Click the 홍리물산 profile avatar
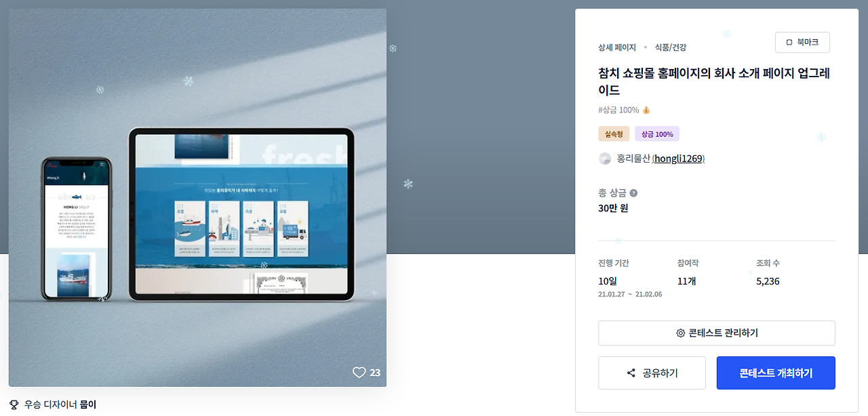The image size is (868, 416). pyautogui.click(x=605, y=159)
